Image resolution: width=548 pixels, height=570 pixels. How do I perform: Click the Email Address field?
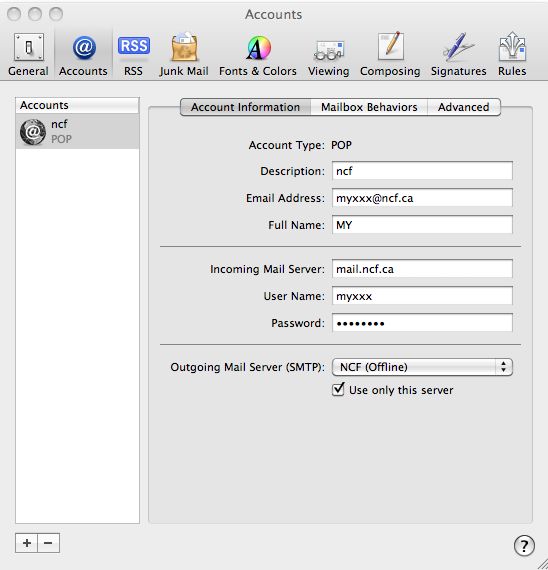click(x=422, y=198)
